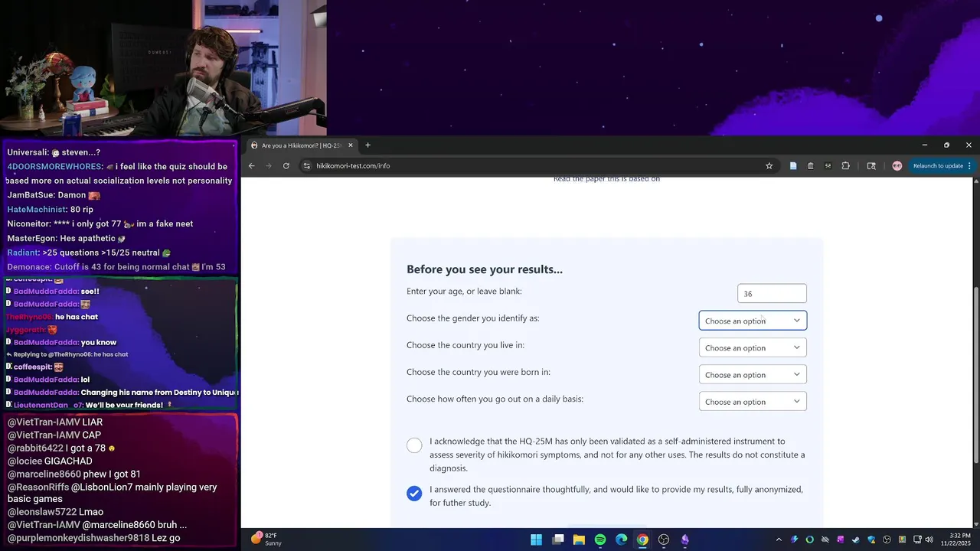The image size is (980, 551).
Task: Click chat message '@lociee GIGACHAD'
Action: 50,461
